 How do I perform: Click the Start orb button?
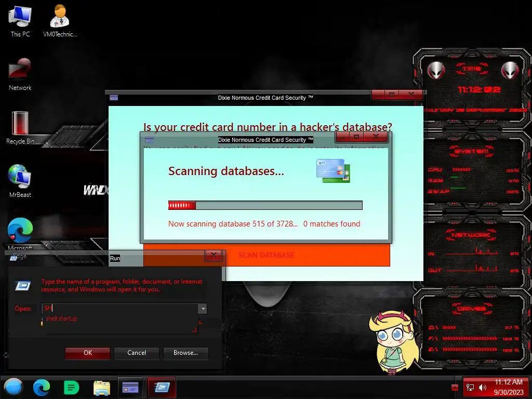pyautogui.click(x=14, y=387)
